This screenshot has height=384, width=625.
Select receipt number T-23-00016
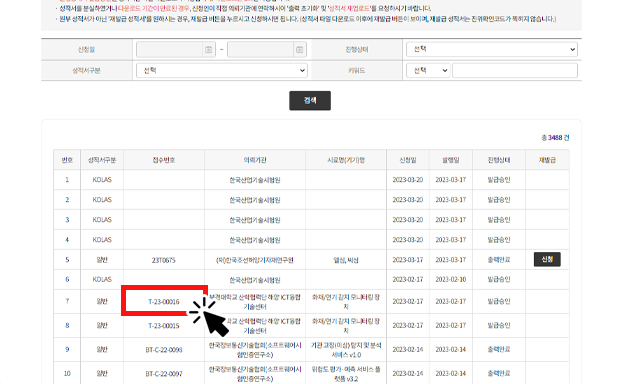coord(164,302)
